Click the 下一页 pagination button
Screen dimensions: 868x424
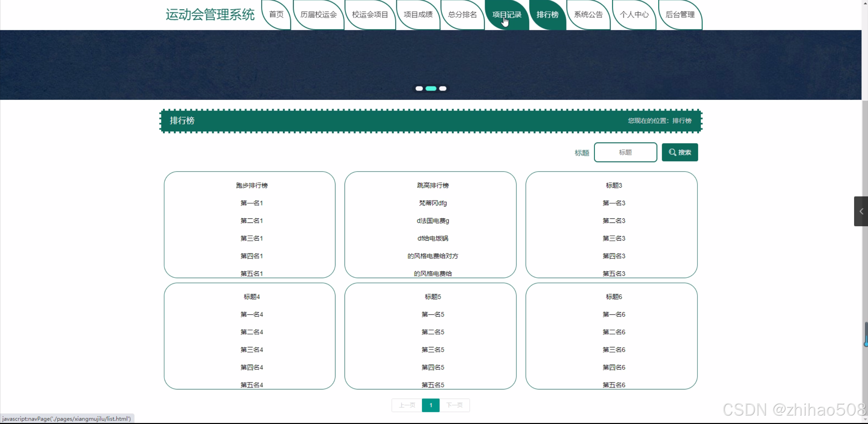(454, 405)
